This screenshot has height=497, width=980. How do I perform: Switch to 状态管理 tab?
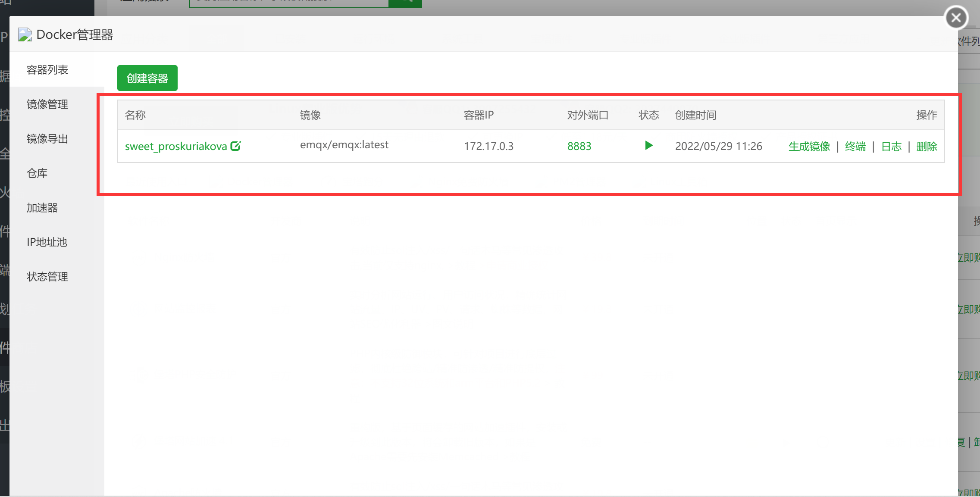click(x=47, y=277)
